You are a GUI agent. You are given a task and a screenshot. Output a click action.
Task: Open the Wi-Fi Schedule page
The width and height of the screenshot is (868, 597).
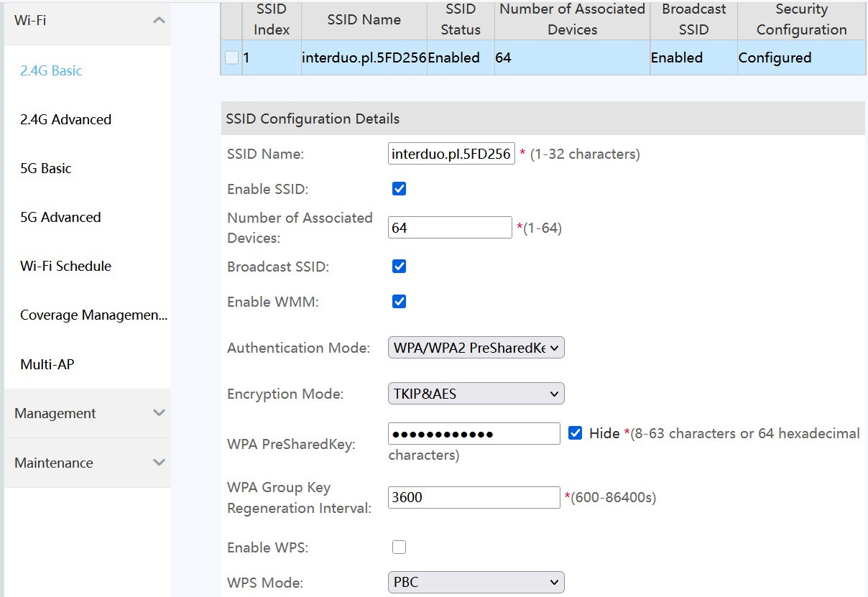(x=65, y=266)
